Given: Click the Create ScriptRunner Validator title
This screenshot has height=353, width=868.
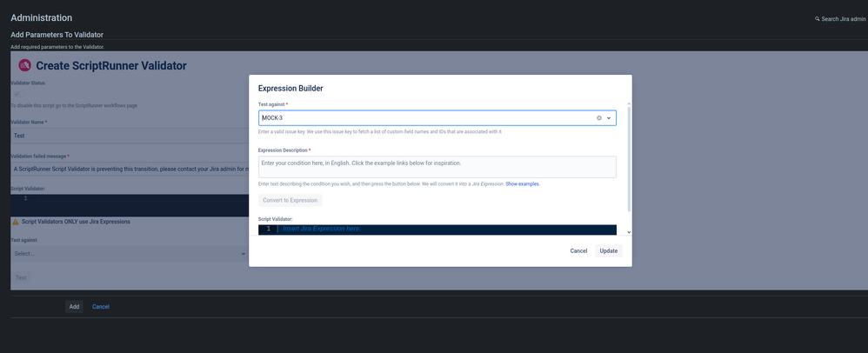Looking at the screenshot, I should pos(111,66).
